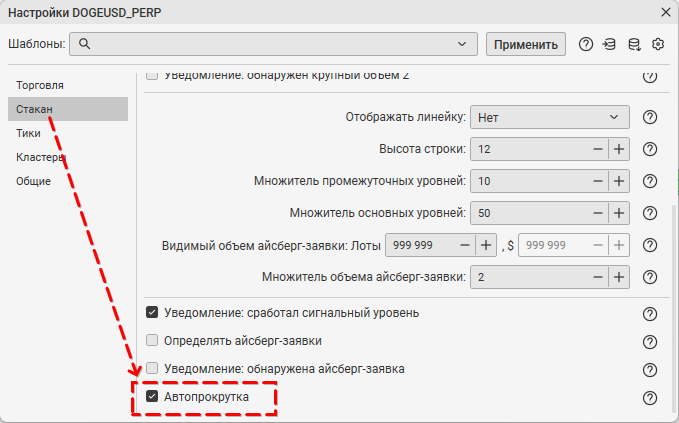This screenshot has width=679, height=423.
Task: Click the export template database icon
Action: [x=634, y=44]
